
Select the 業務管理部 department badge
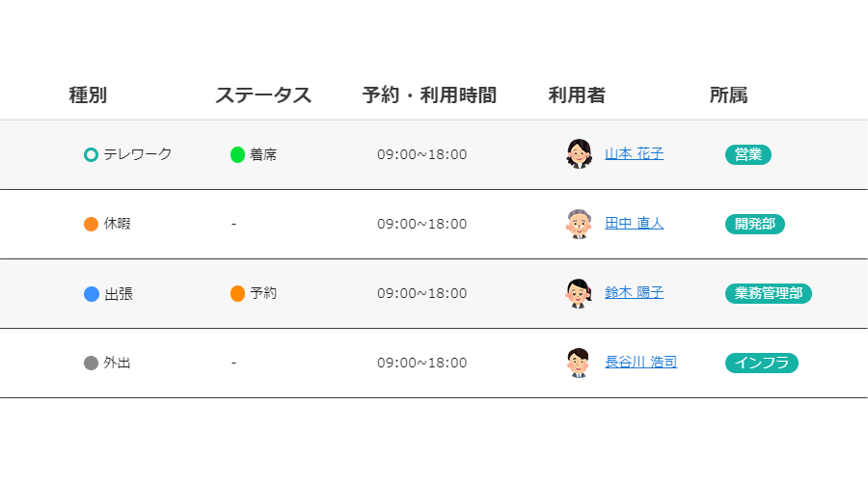point(769,293)
